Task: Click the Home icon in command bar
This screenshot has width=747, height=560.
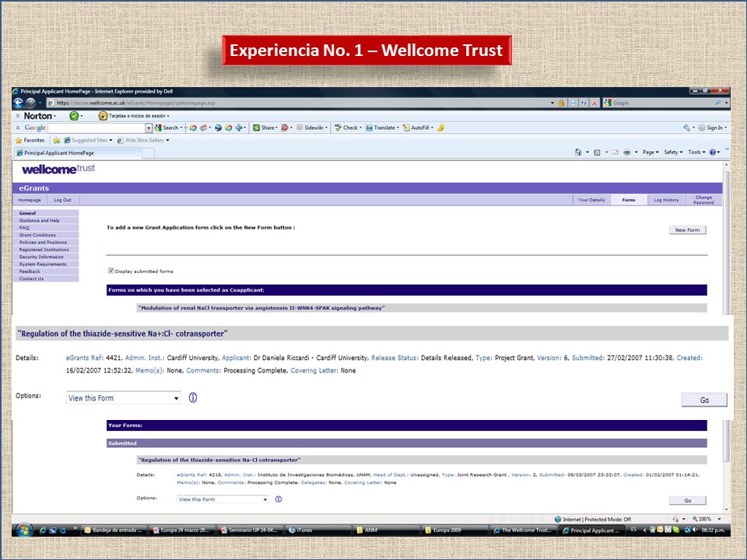Action: [578, 152]
